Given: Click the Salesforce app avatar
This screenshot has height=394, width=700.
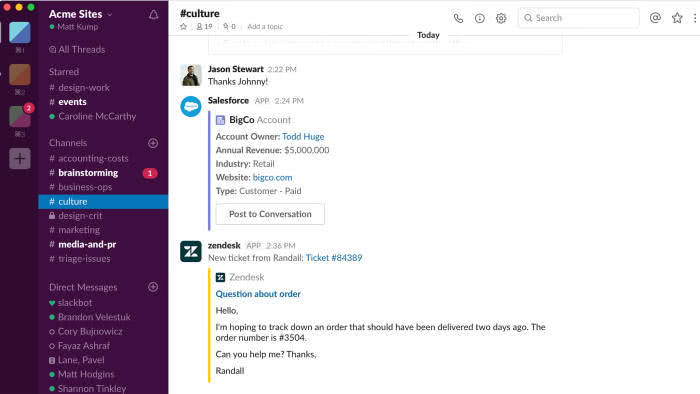Looking at the screenshot, I should [x=191, y=107].
